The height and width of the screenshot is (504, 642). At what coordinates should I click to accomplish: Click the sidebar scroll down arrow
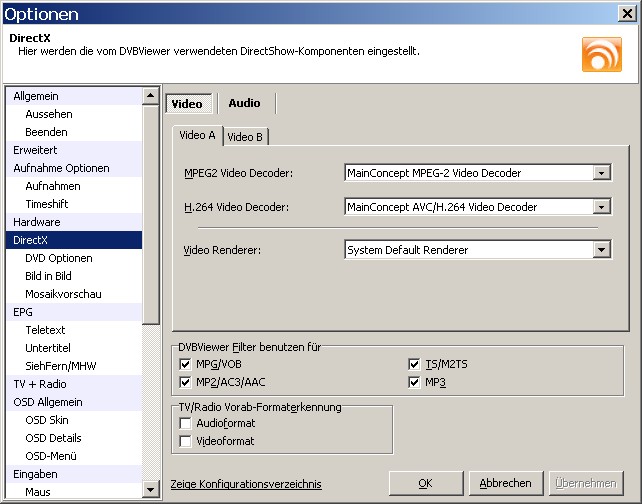point(150,489)
